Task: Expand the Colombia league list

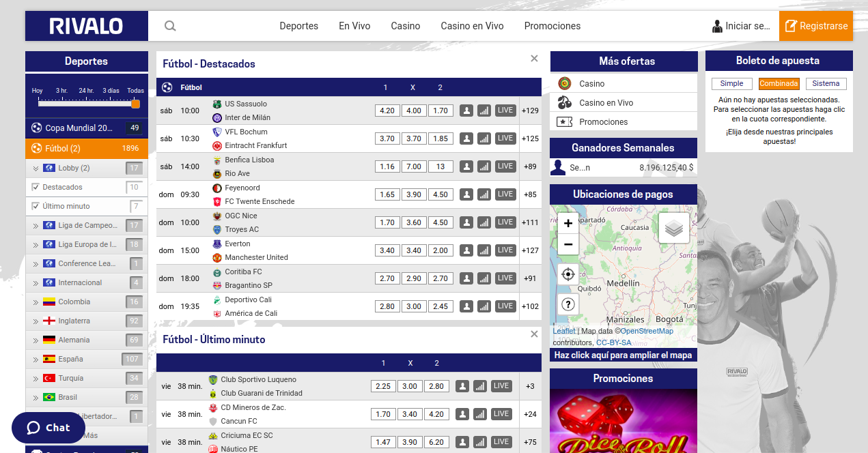Action: coord(36,302)
